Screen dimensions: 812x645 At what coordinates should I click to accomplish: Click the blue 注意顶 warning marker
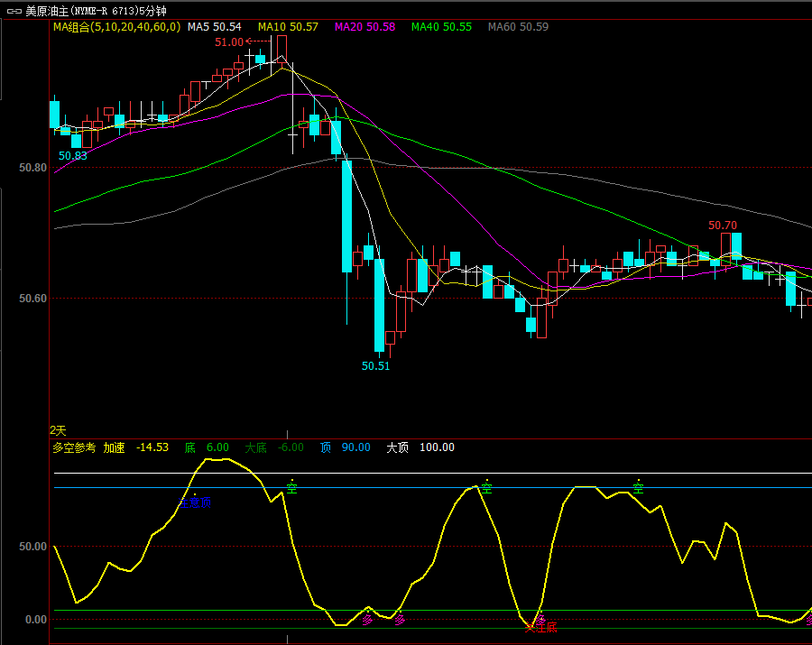pyautogui.click(x=195, y=503)
